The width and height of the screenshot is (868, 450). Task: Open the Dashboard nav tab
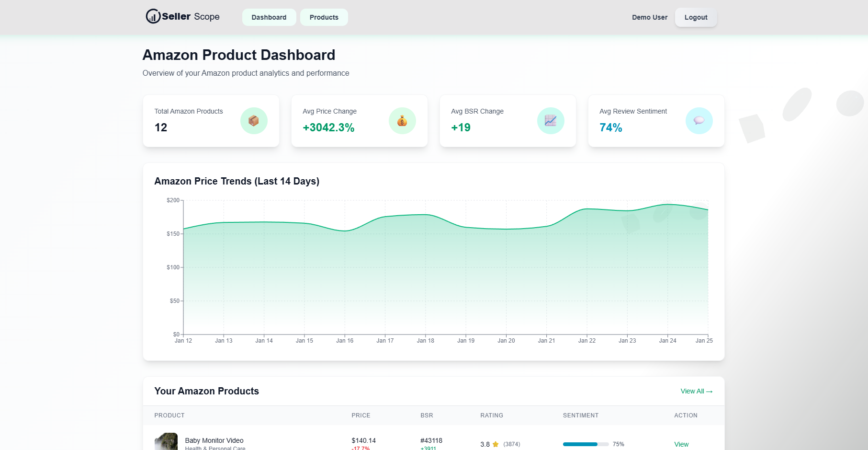pos(269,17)
